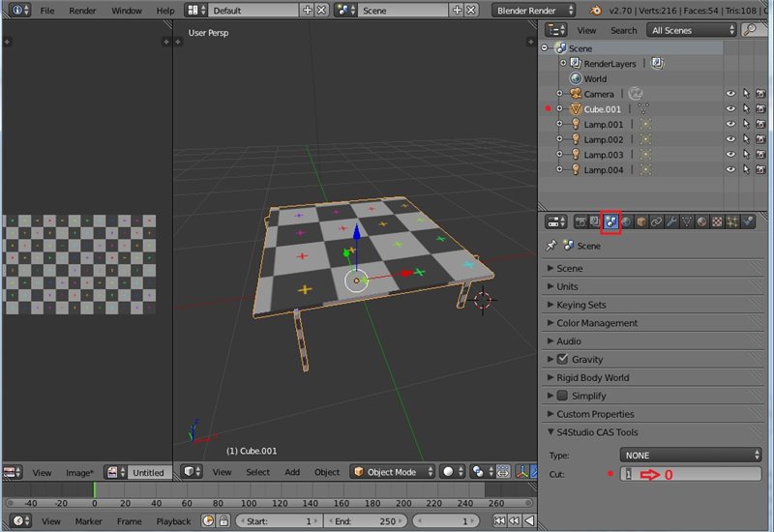Open the Object Mode dropdown

(x=392, y=472)
